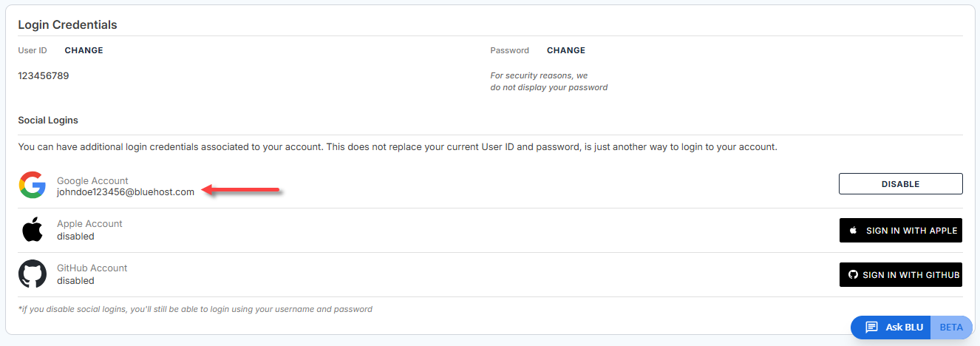Image resolution: width=980 pixels, height=346 pixels.
Task: Change the User ID
Action: coord(84,51)
